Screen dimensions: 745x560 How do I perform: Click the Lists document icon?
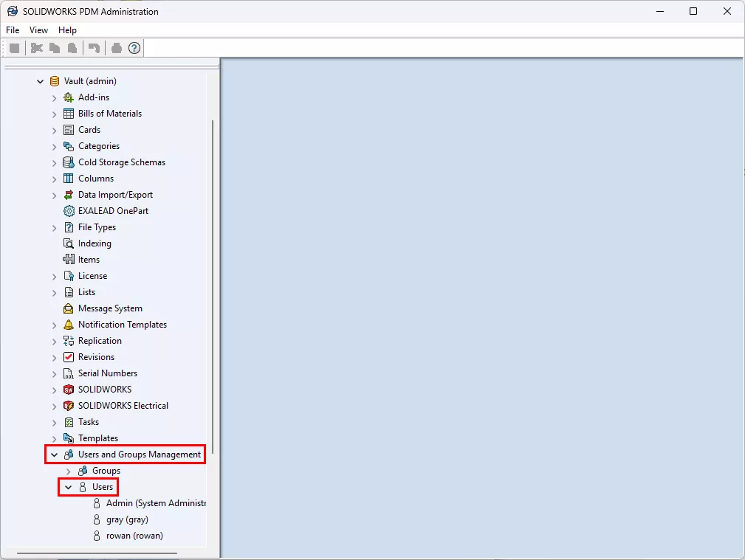[69, 292]
